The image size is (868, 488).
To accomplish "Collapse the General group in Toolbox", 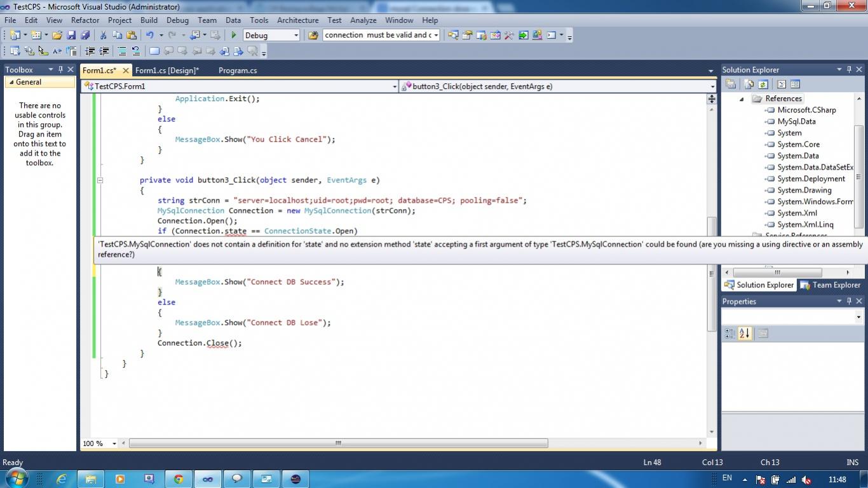I will point(11,82).
